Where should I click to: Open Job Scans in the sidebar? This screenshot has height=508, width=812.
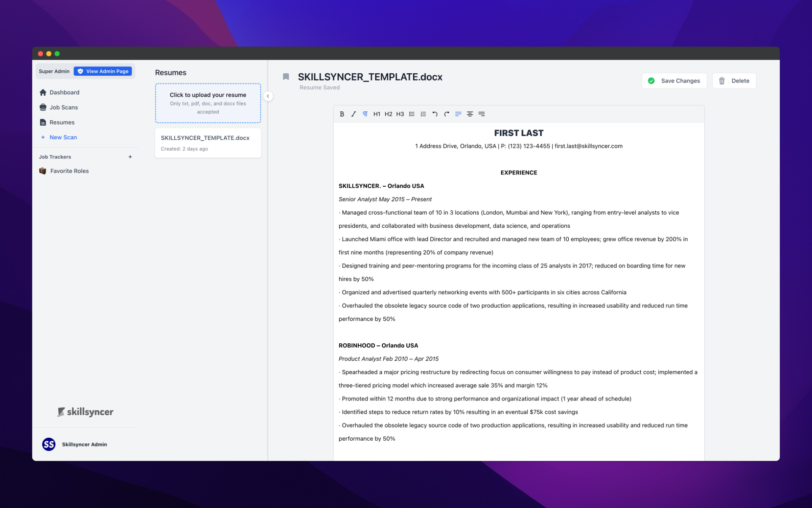pos(63,107)
